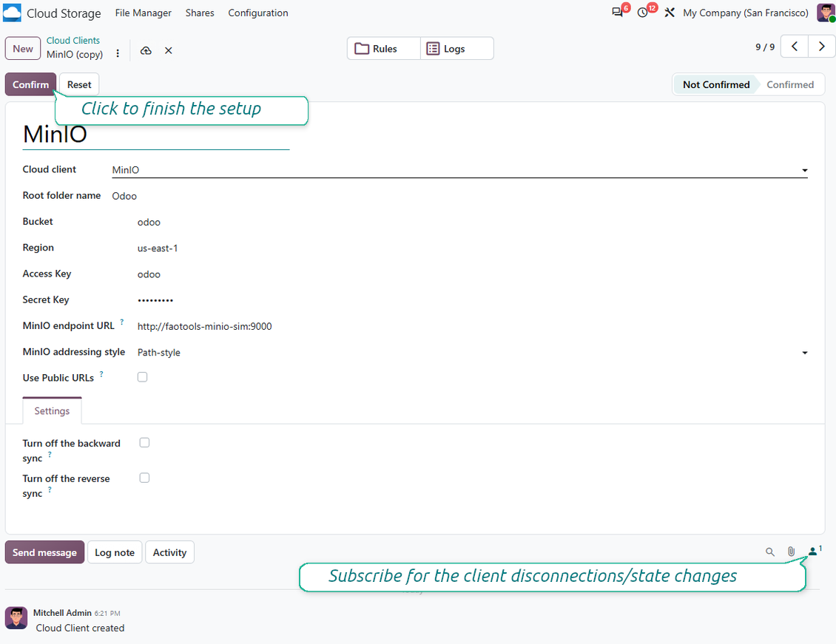The height and width of the screenshot is (644, 836).
Task: Edit the Bucket field value
Action: 473,222
